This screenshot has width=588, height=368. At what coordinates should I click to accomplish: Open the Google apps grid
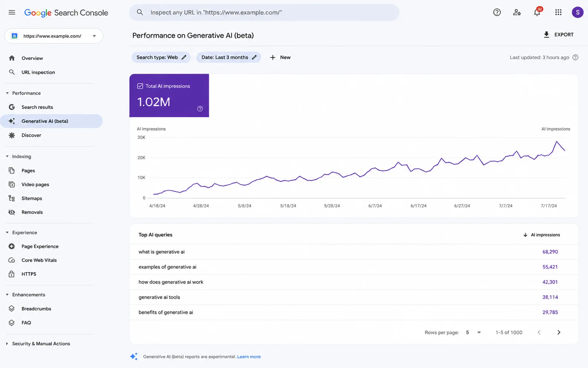coord(558,13)
